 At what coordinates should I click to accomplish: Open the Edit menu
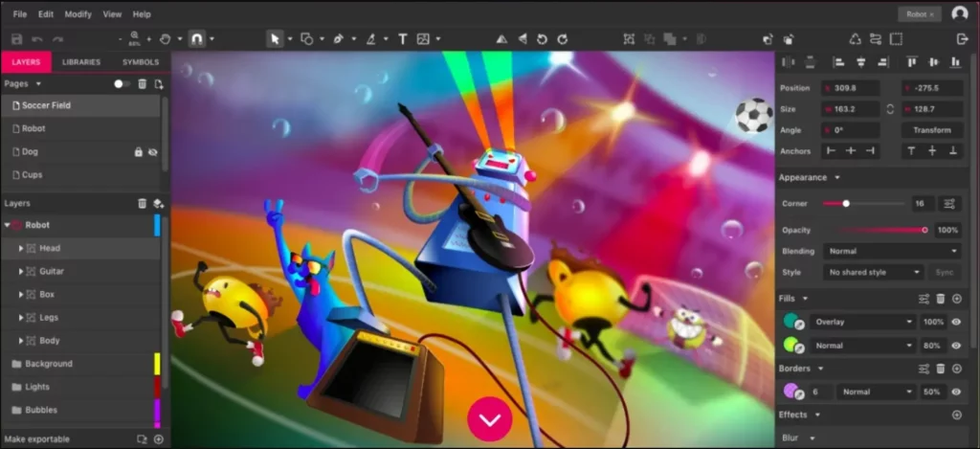[46, 13]
